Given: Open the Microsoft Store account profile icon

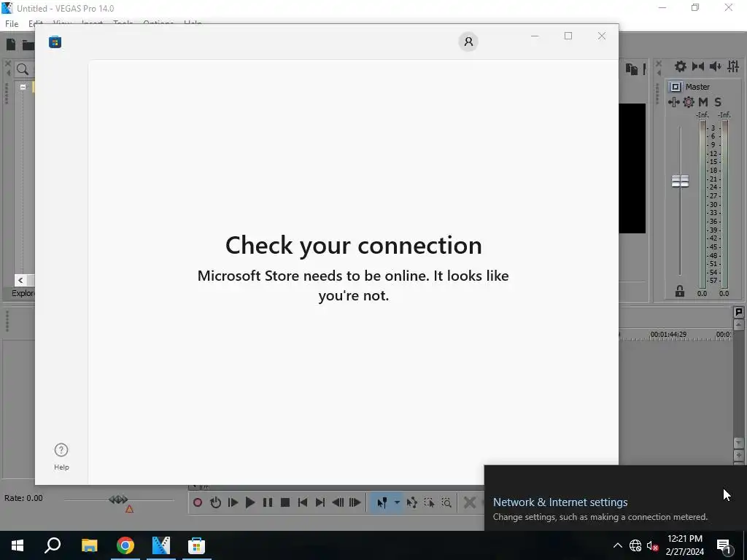Looking at the screenshot, I should click(x=468, y=42).
